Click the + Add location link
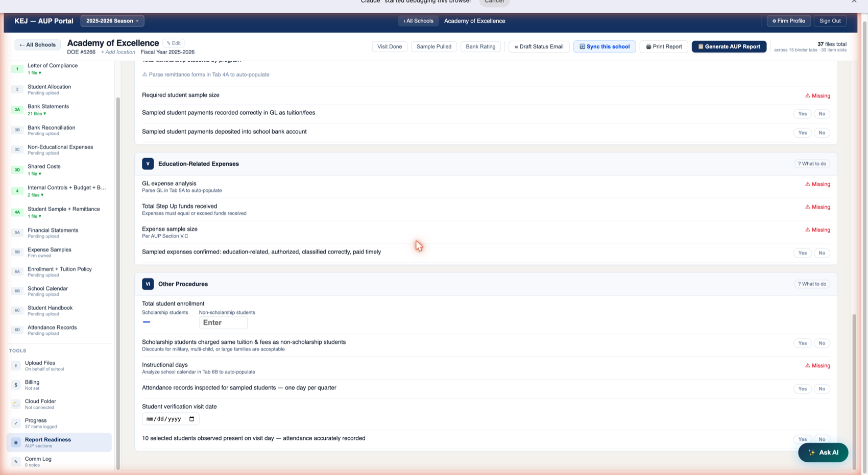 118,52
